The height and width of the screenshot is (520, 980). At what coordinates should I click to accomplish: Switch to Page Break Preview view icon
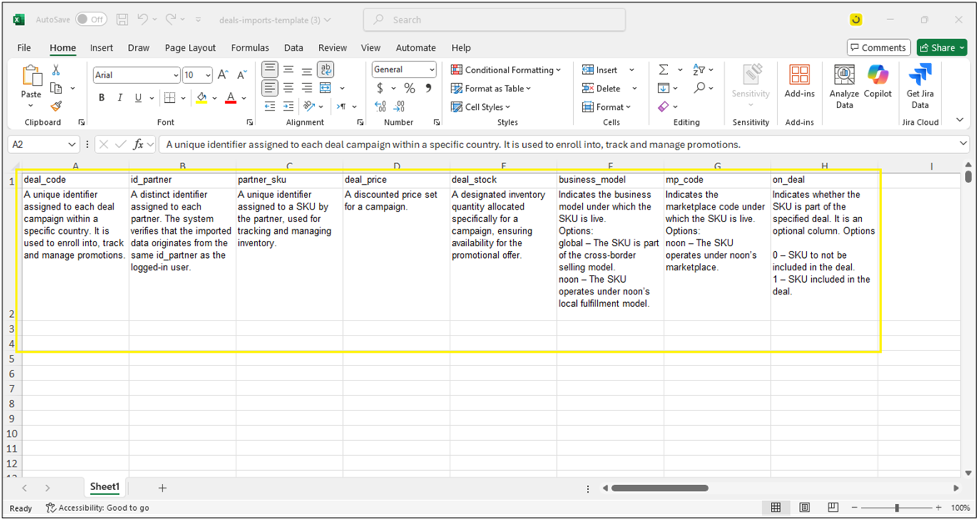[833, 508]
